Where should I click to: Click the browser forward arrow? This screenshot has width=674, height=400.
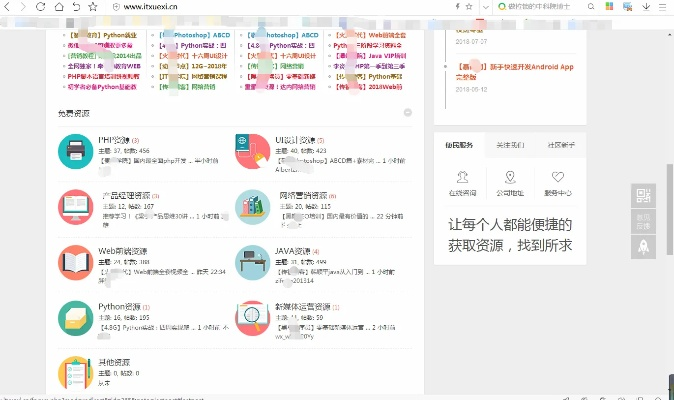[x=23, y=6]
